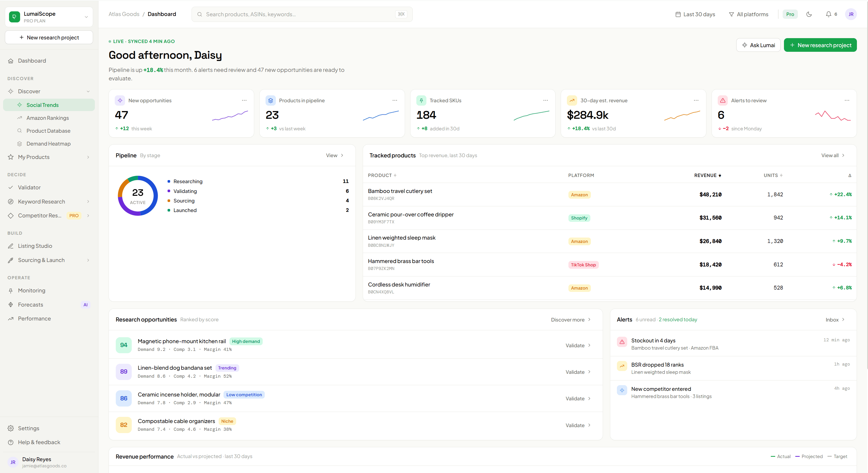The height and width of the screenshot is (473, 868).
Task: Validate Magnetic phone-mount kitchen rail
Action: (x=578, y=345)
